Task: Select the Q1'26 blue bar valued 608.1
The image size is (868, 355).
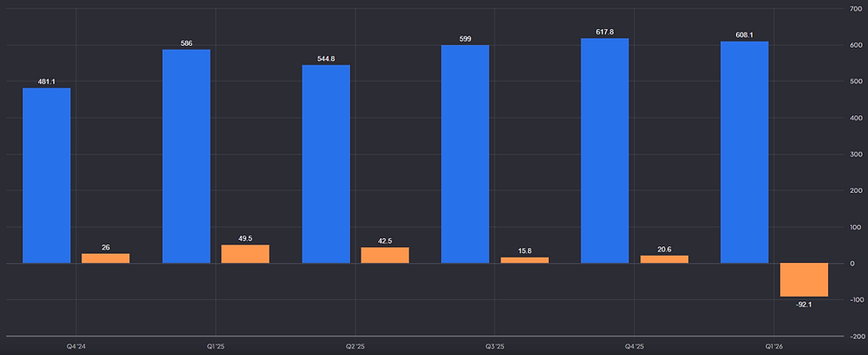Action: pos(745,152)
